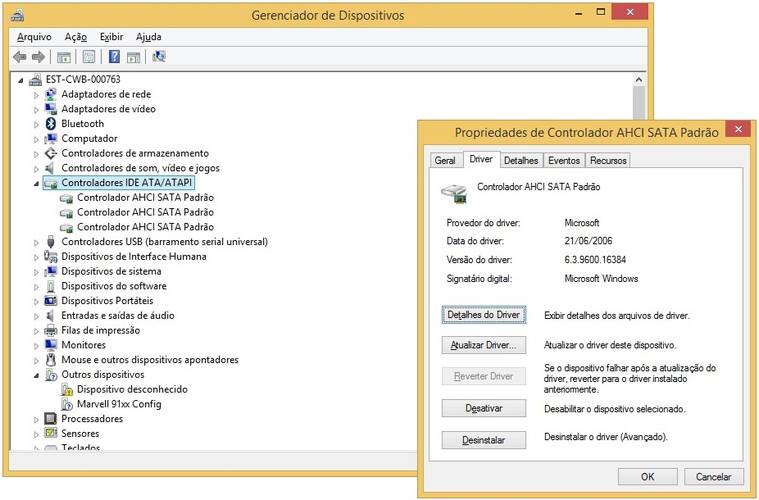759x500 pixels.
Task: Click the scrollbar up arrow in Device Manager
Action: point(639,80)
